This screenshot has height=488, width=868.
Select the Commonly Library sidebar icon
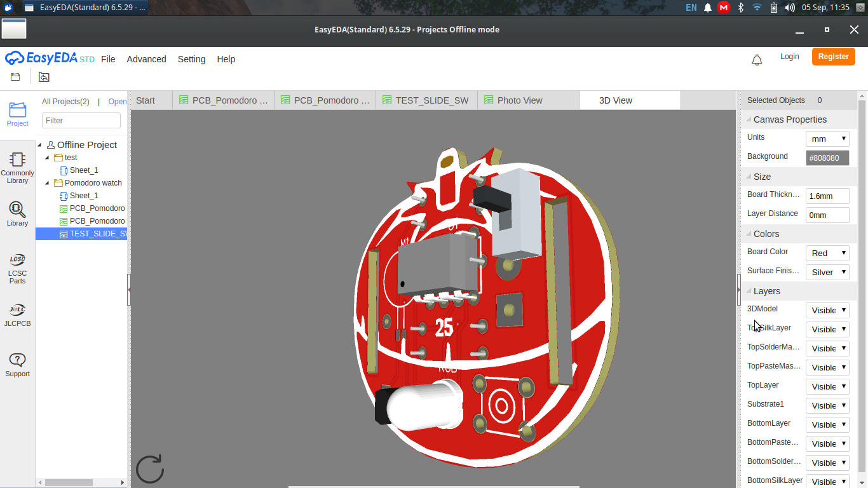tap(17, 166)
